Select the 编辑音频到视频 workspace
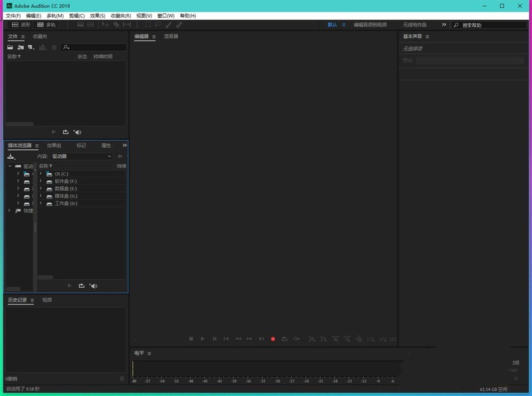The height and width of the screenshot is (396, 532). (370, 25)
